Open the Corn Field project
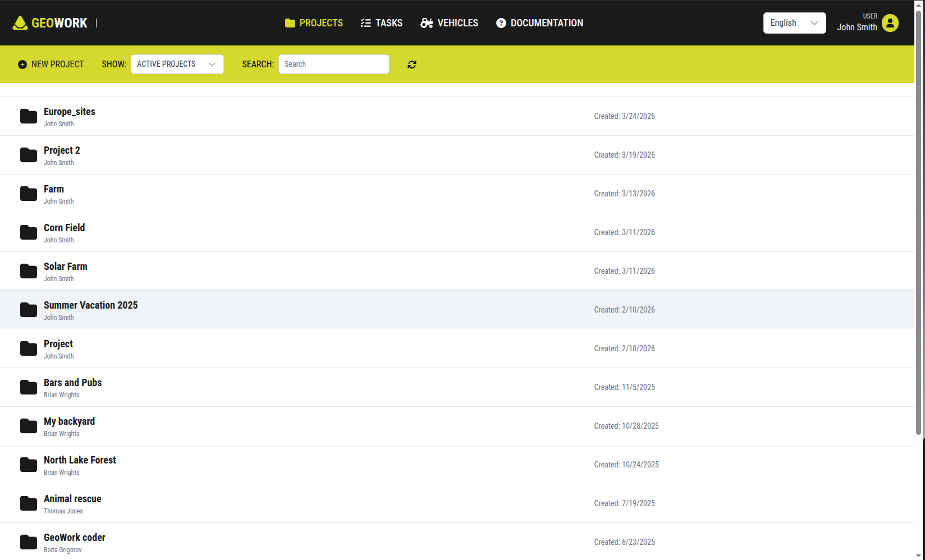925x560 pixels. (x=457, y=232)
